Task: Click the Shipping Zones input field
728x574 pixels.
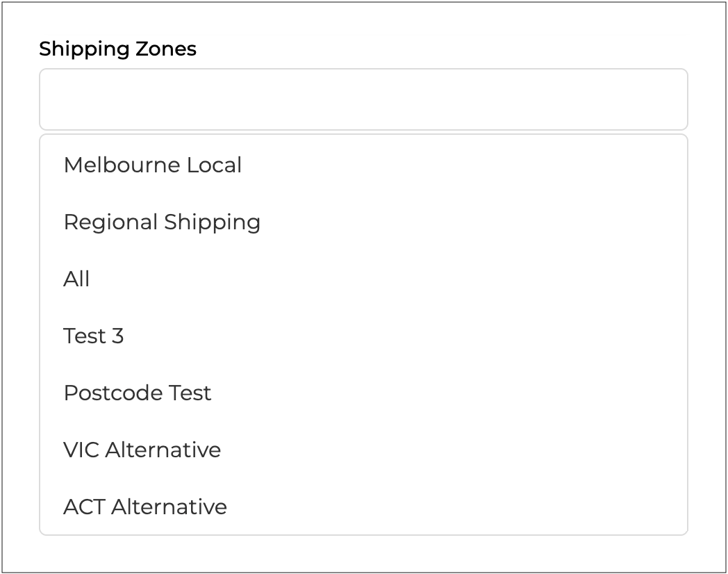Action: [x=363, y=99]
